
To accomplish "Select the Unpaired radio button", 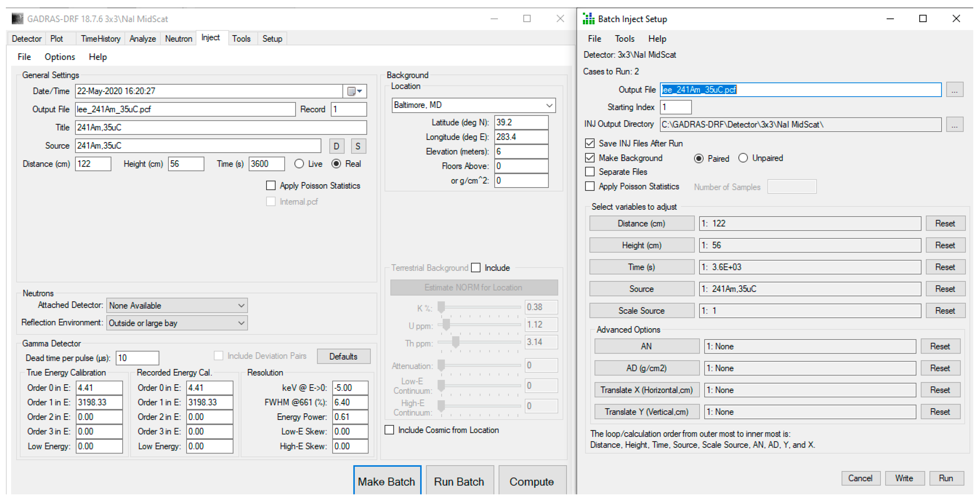I will pyautogui.click(x=743, y=158).
